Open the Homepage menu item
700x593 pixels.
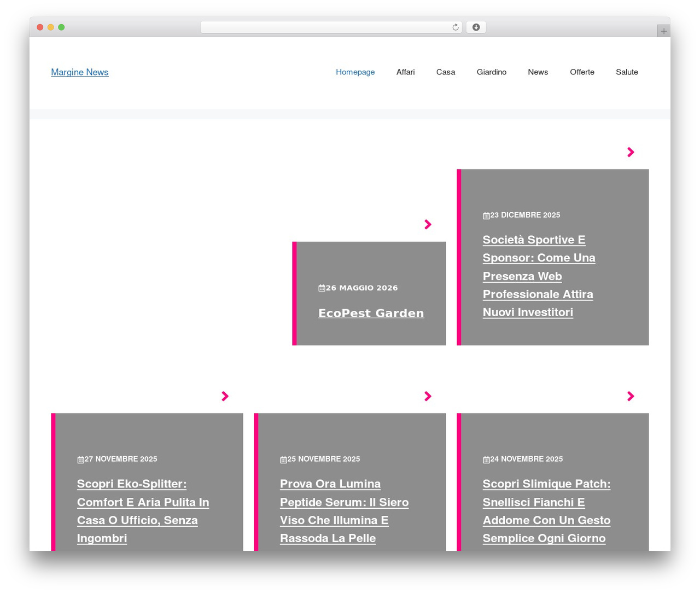[x=355, y=72]
